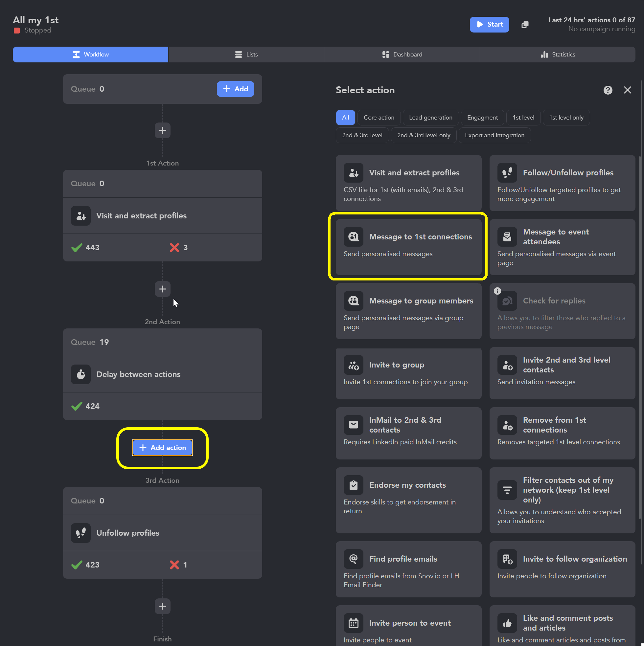
Task: Select Invite to follow organization icon
Action: pyautogui.click(x=507, y=559)
